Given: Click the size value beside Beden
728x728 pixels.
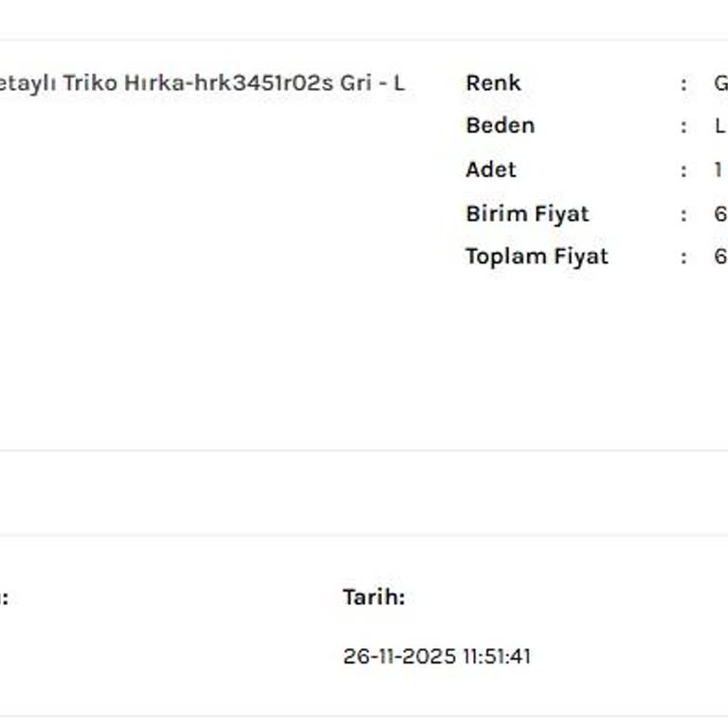Looking at the screenshot, I should 720,126.
